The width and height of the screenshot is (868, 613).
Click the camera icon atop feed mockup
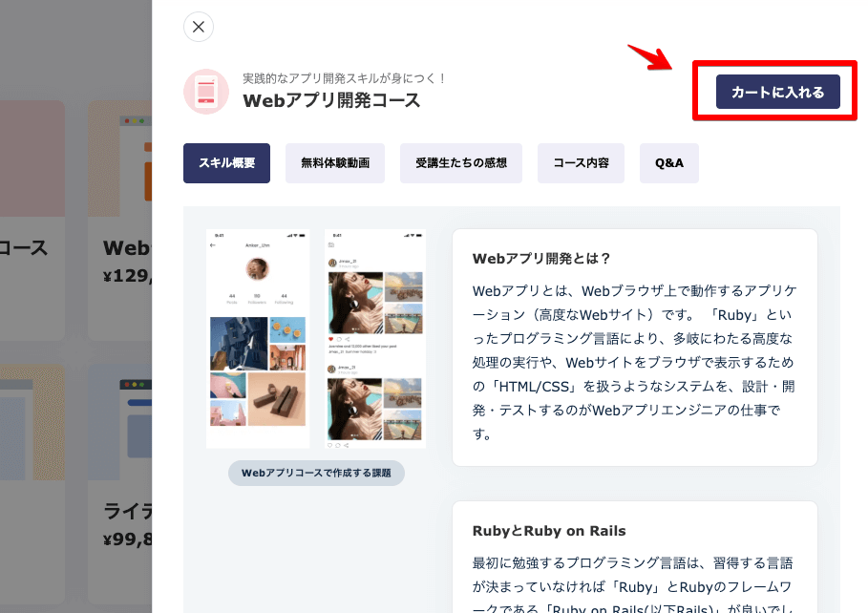[330, 245]
